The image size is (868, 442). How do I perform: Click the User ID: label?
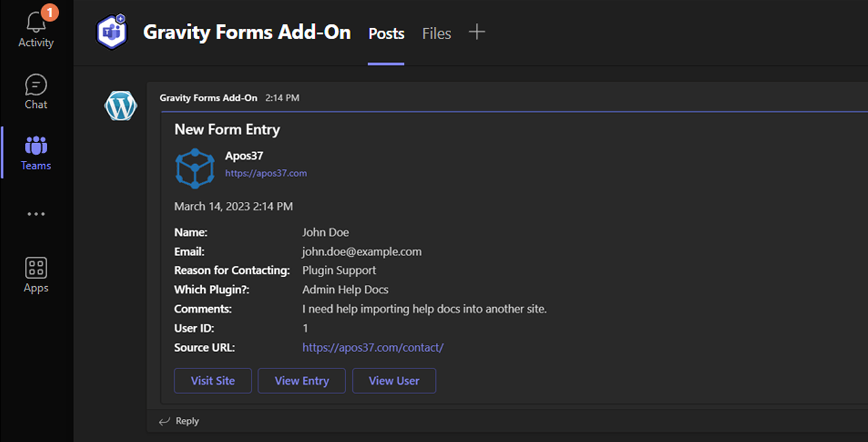pyautogui.click(x=194, y=328)
